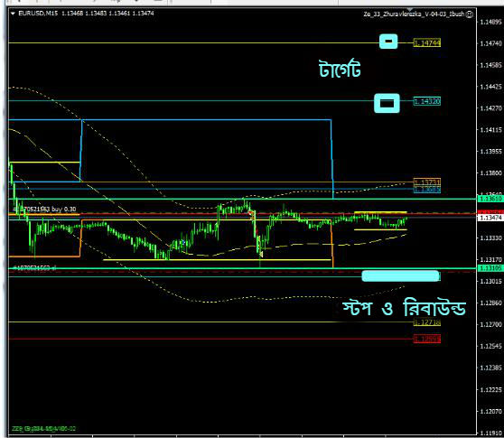Open the chart menu triangle beside EURUSD,M15

pos(13,14)
